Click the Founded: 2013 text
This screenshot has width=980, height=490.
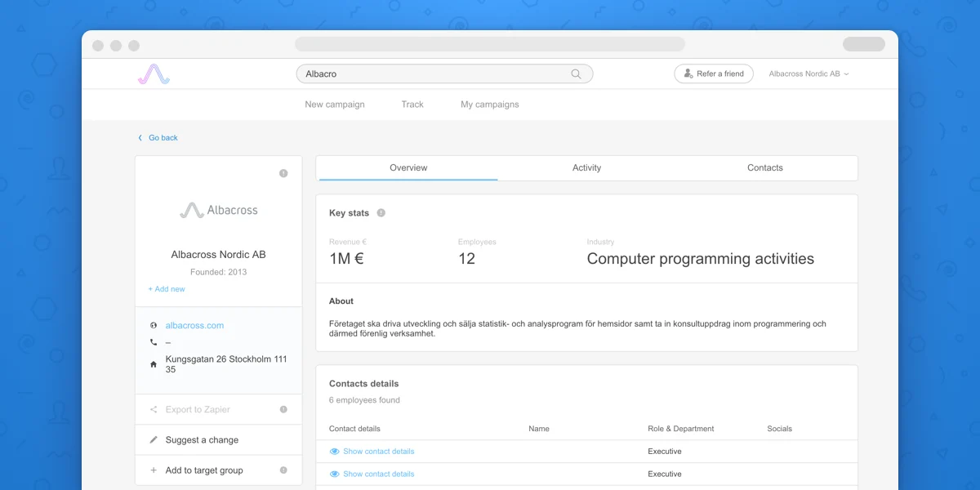pyautogui.click(x=218, y=272)
